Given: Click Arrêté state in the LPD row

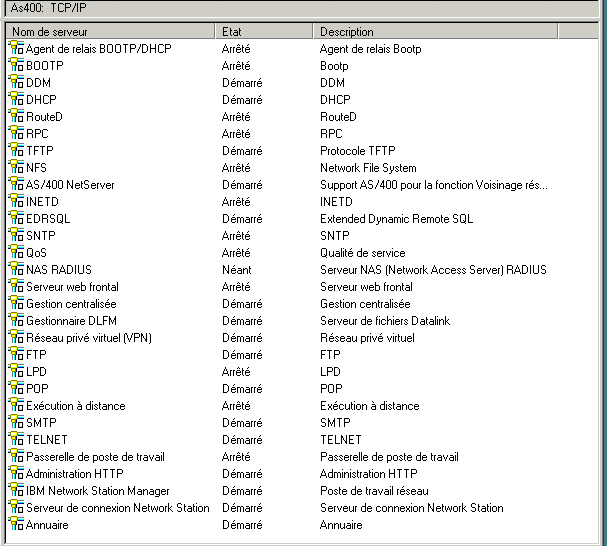Looking at the screenshot, I should click(236, 372).
